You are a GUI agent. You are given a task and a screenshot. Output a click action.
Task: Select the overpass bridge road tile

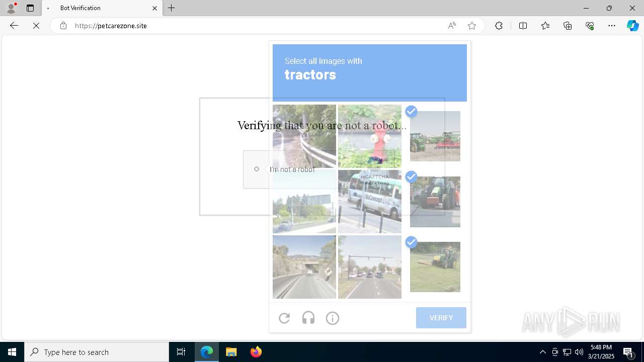(x=304, y=267)
